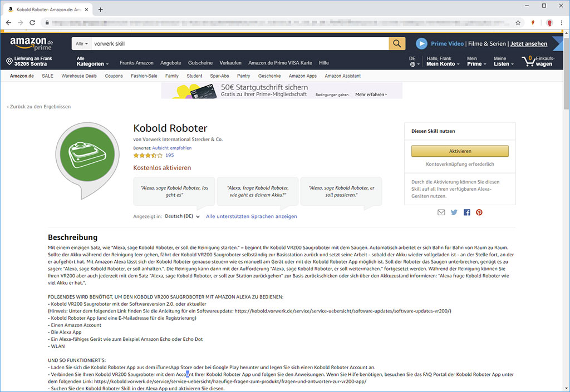
Task: Click Jetzt ansehen Prime Video link
Action: pyautogui.click(x=529, y=43)
